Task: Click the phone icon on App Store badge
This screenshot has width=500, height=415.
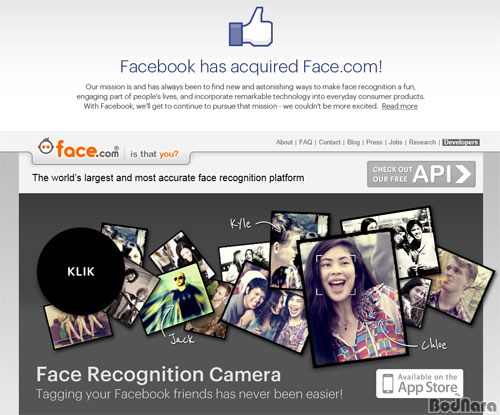Action: tap(388, 383)
